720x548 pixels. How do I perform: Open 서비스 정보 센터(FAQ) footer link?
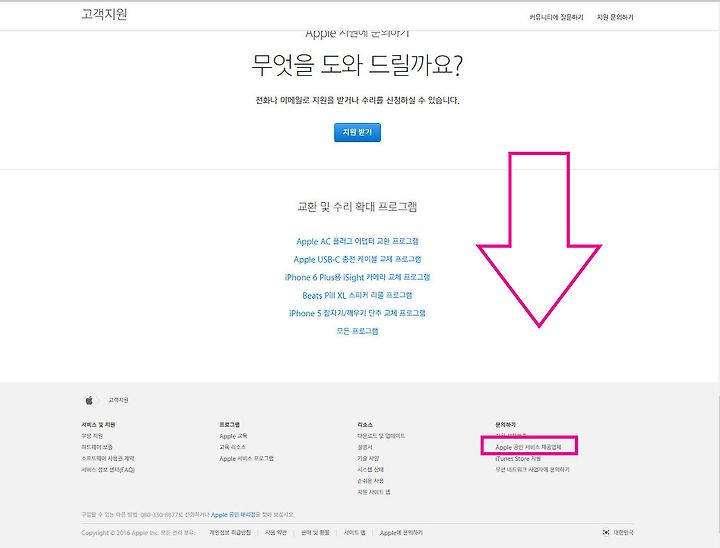108,469
